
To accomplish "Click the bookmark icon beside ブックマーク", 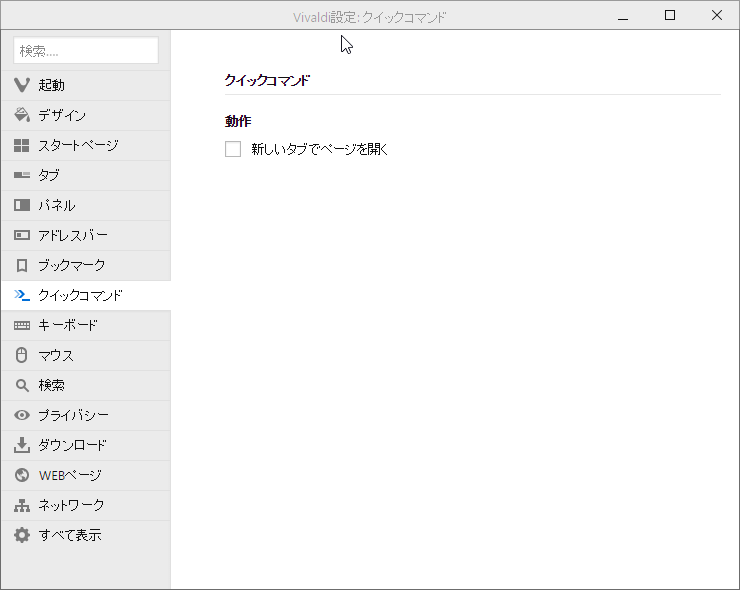I will point(22,265).
